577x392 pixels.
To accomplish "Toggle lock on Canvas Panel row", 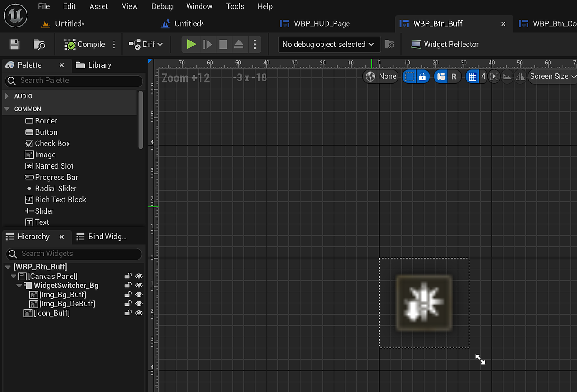I will tap(128, 276).
